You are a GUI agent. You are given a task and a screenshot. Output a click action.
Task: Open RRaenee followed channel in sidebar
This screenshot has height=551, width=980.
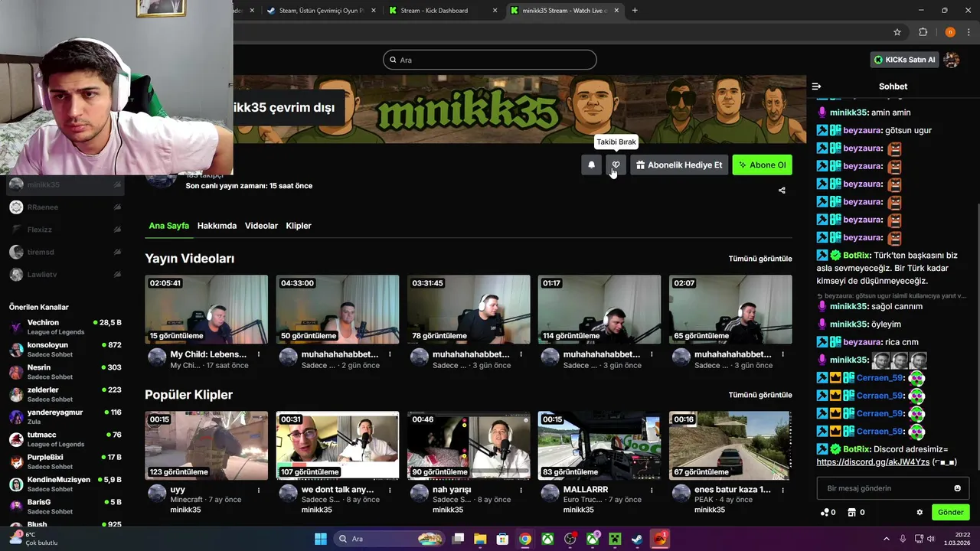point(65,207)
